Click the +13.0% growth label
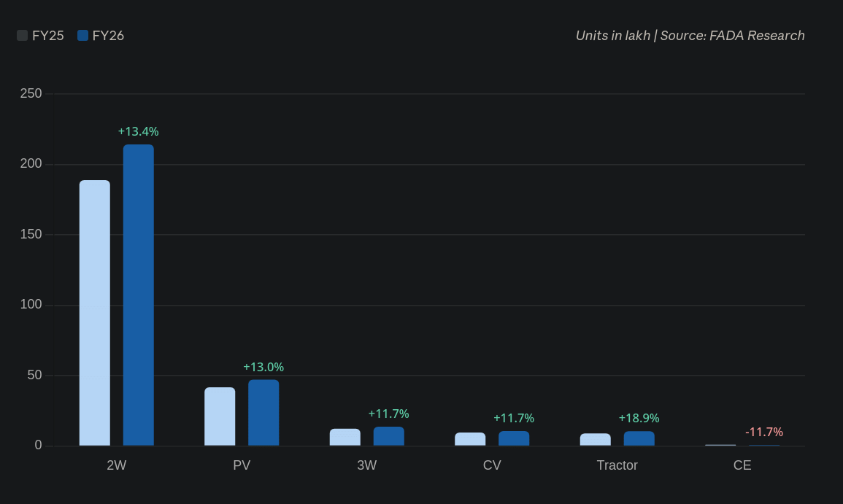Image resolution: width=843 pixels, height=504 pixels. [x=263, y=367]
